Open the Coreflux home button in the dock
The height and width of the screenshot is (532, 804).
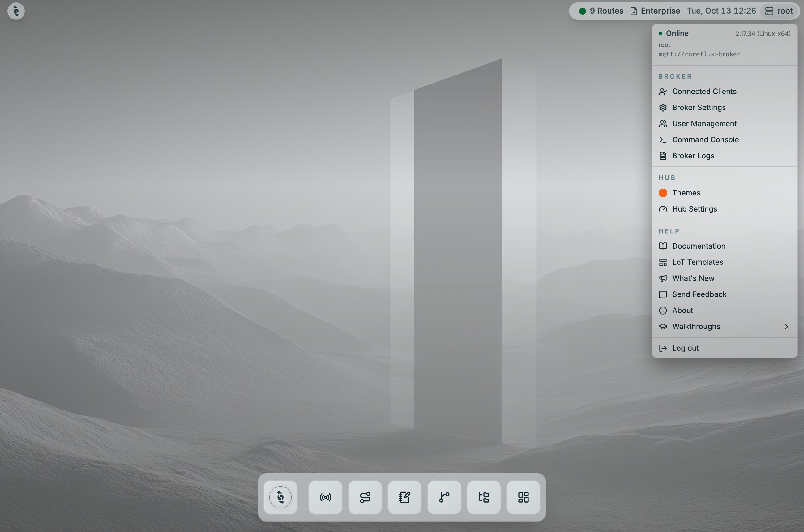point(280,497)
